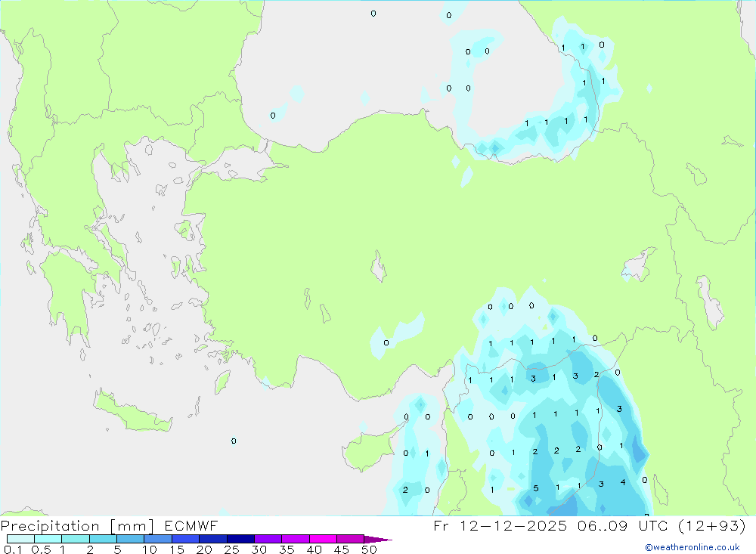Screen dimensions: 756x554
Task: Click the '[mm]' unit label
Action: [132, 525]
